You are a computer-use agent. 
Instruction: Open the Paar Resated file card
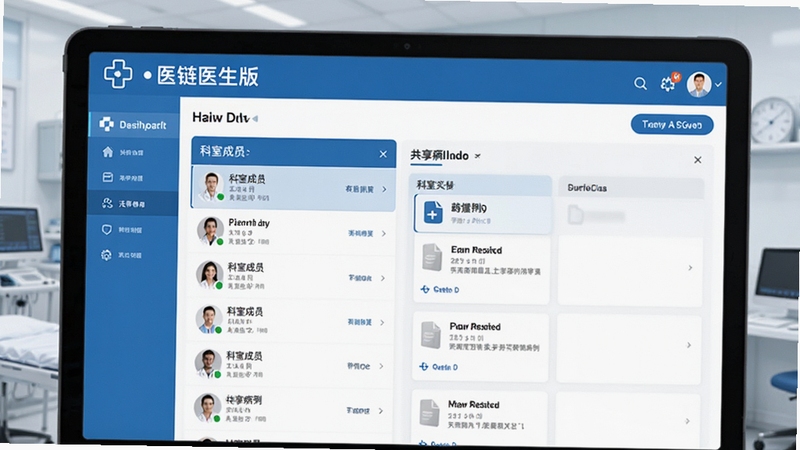(480, 347)
